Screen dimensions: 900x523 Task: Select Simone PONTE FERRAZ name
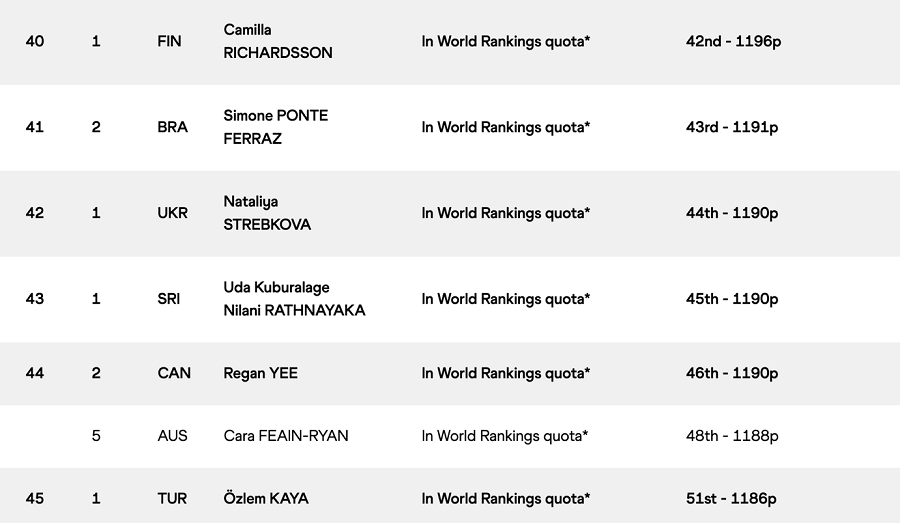click(276, 127)
